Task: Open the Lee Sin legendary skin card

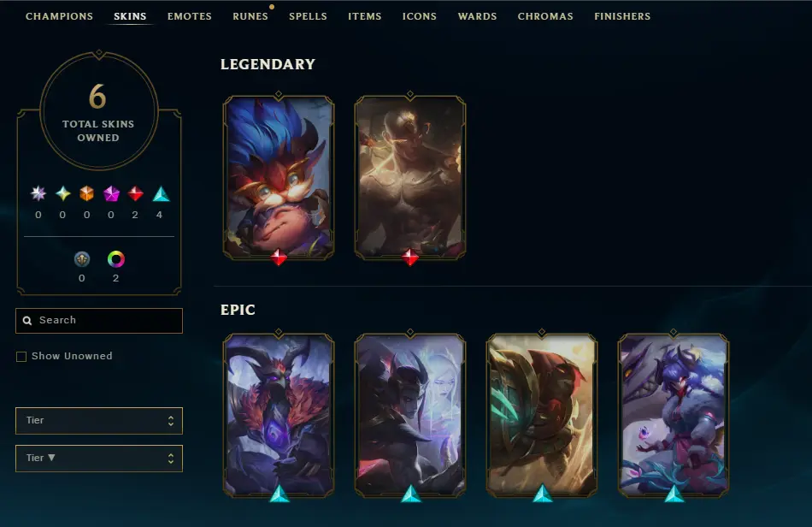Action: (410, 177)
